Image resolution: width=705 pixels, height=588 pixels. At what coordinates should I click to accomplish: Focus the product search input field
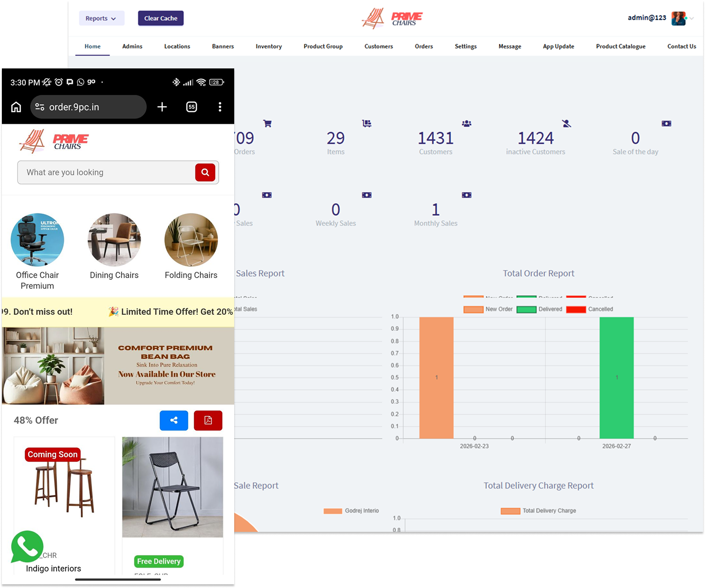pos(106,172)
